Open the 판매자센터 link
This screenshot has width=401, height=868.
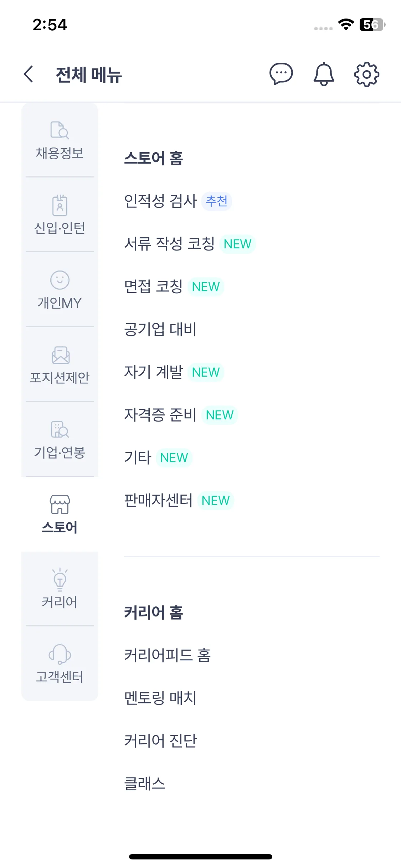click(x=158, y=500)
